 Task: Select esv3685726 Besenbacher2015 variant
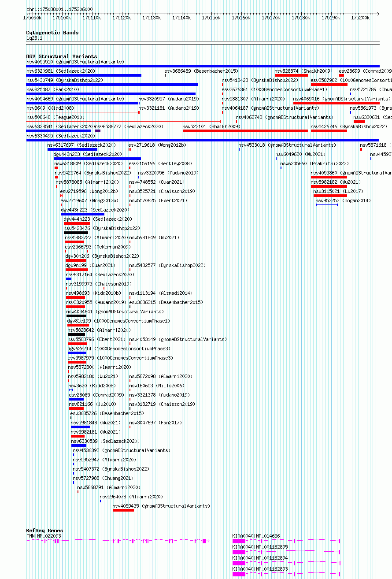coord(107,413)
